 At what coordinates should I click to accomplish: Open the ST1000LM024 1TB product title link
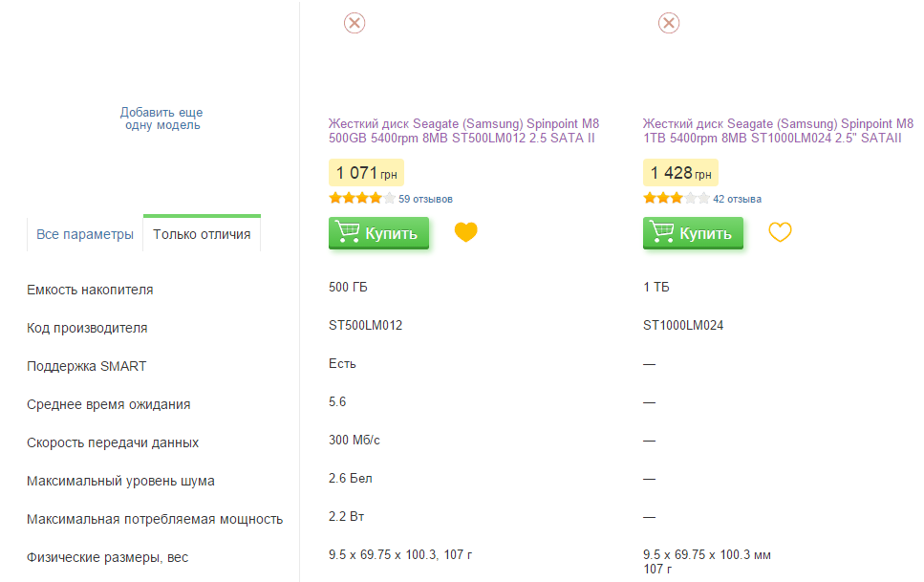coord(778,131)
